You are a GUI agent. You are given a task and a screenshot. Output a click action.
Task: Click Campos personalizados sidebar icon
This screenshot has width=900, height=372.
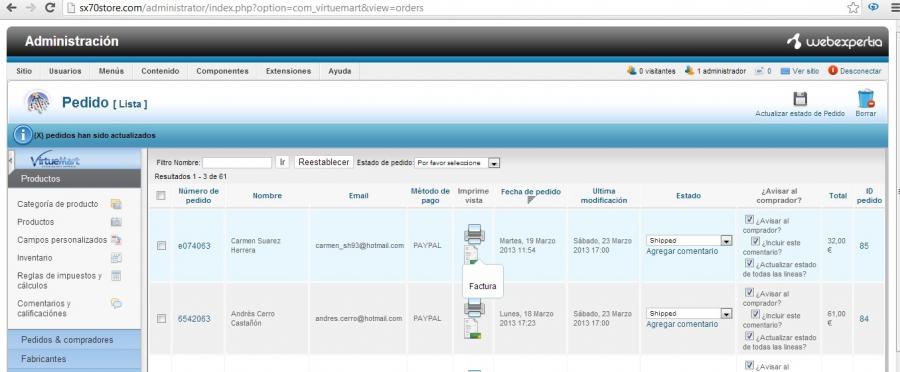pyautogui.click(x=116, y=239)
